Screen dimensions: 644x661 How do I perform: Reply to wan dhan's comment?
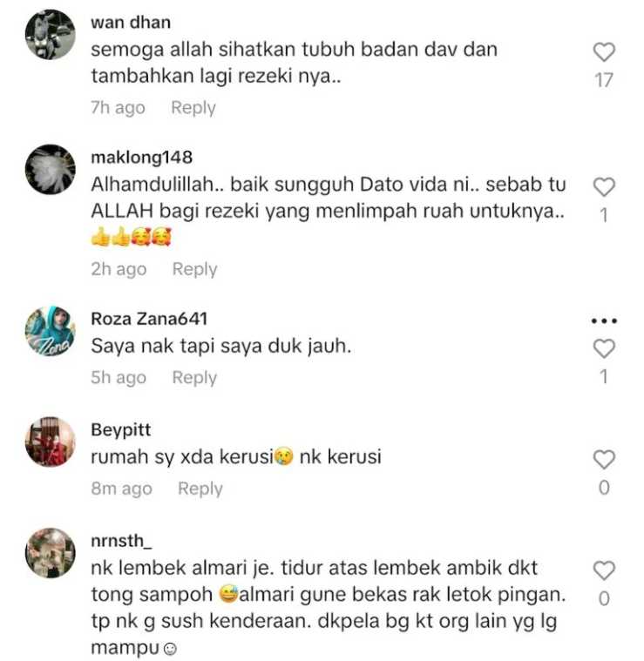193,108
